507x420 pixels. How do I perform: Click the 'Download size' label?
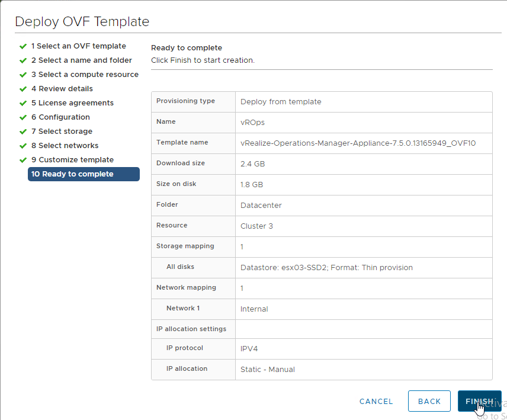pyautogui.click(x=181, y=163)
